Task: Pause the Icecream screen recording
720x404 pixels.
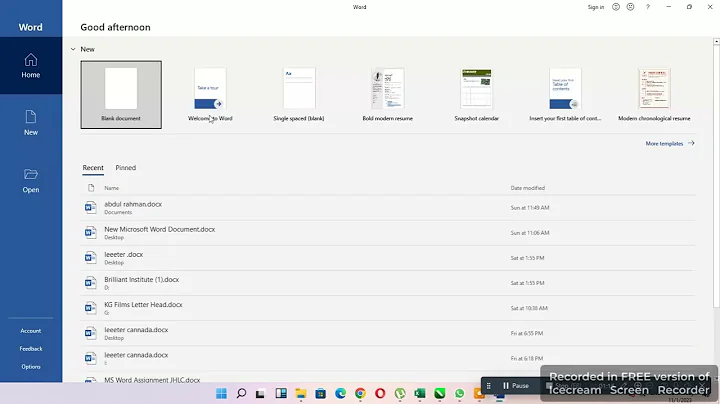Action: tap(515, 386)
